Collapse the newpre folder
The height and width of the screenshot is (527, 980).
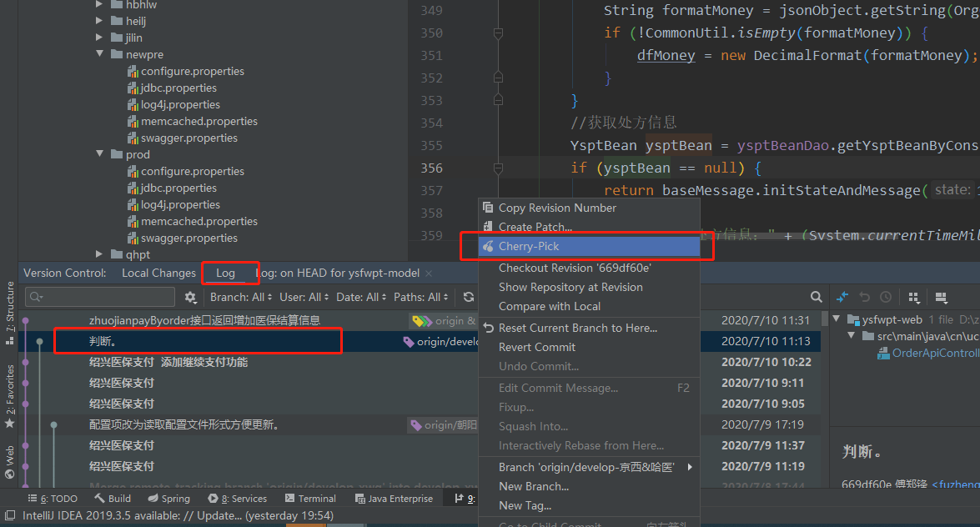click(x=99, y=53)
